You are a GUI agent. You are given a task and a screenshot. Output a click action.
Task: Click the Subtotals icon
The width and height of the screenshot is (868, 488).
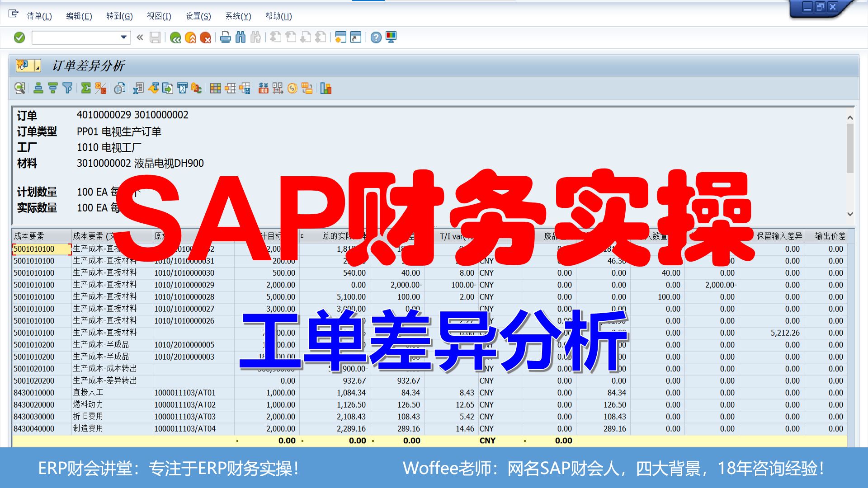[101, 88]
